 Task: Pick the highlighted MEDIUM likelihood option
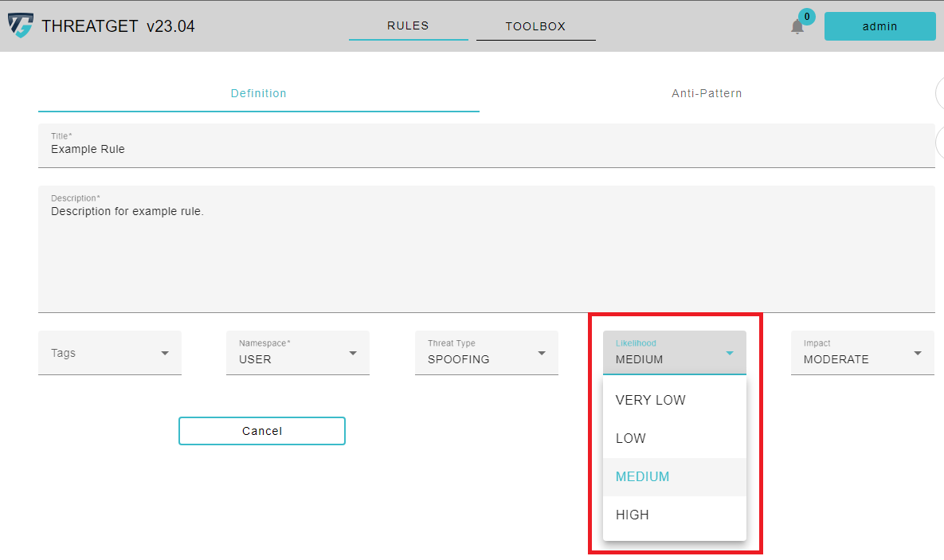[643, 476]
